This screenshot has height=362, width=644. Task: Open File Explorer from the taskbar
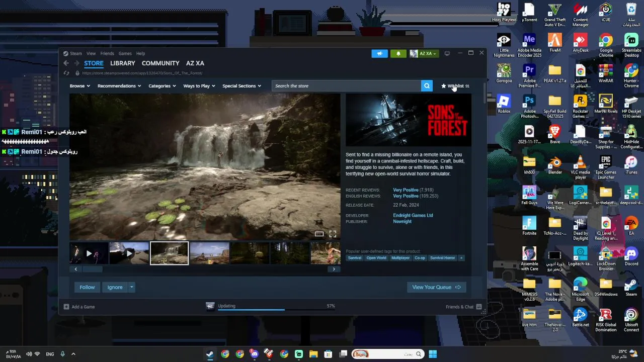(x=313, y=354)
